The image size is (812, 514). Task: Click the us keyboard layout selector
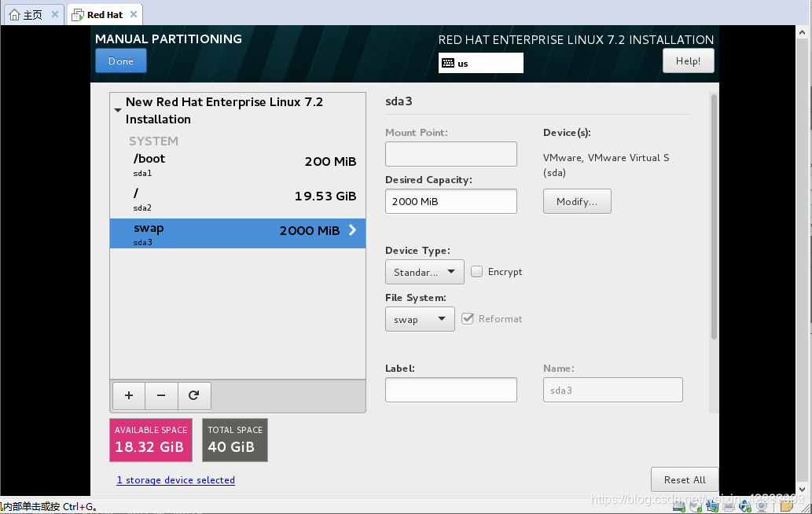480,63
